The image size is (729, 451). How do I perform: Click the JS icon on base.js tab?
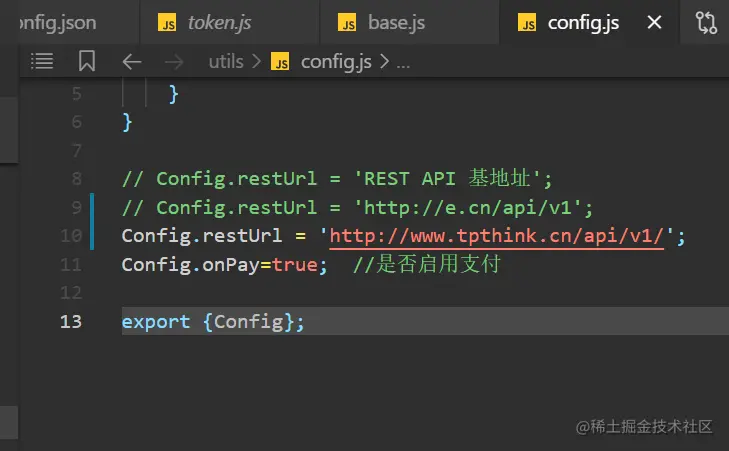[x=347, y=23]
